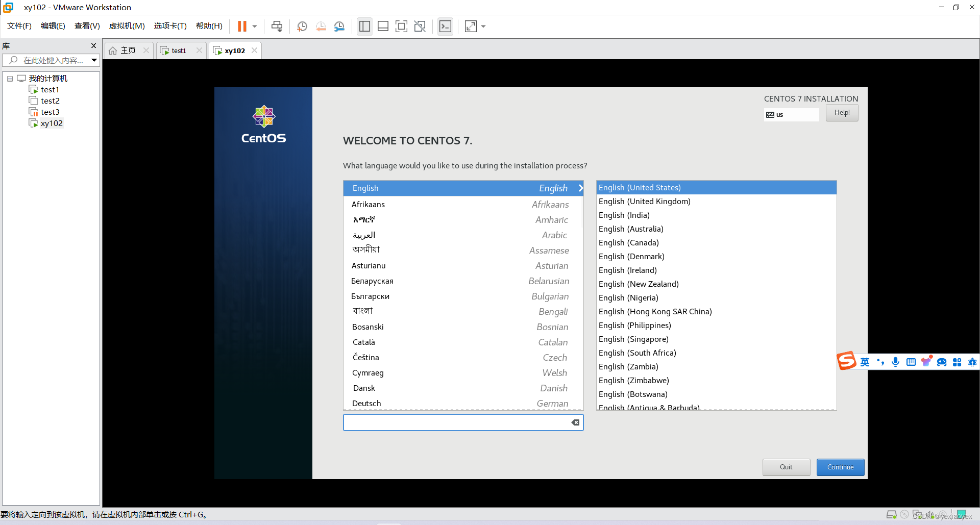Screen dimensions: 980x525
Task: Select the Arabic language row
Action: pyautogui.click(x=463, y=235)
